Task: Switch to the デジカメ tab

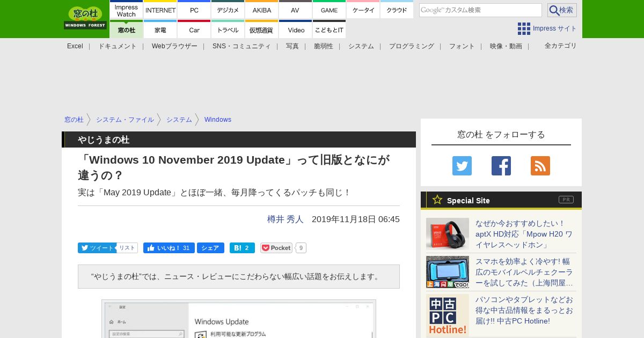Action: pos(228,10)
